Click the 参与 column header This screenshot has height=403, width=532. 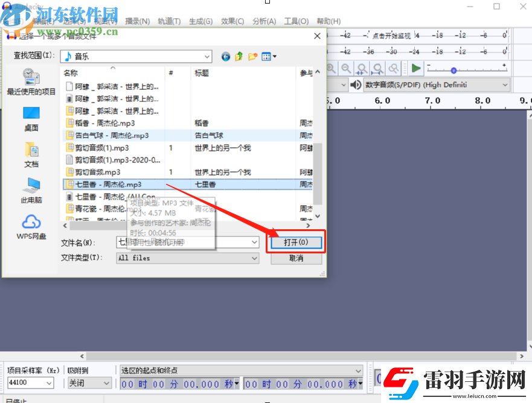point(306,72)
